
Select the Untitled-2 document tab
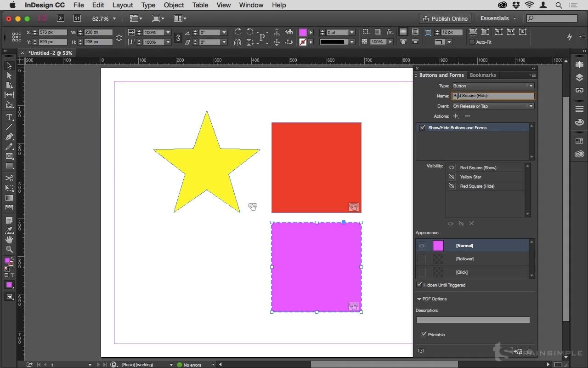[51, 53]
